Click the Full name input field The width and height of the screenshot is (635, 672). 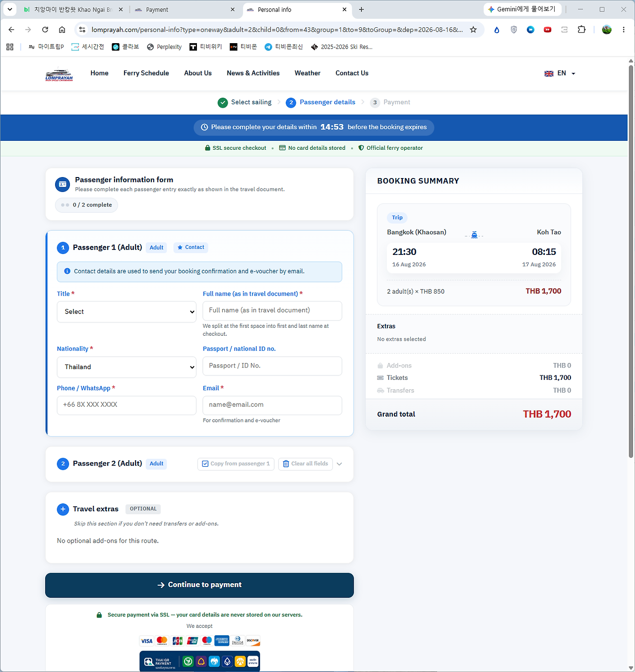click(x=272, y=311)
